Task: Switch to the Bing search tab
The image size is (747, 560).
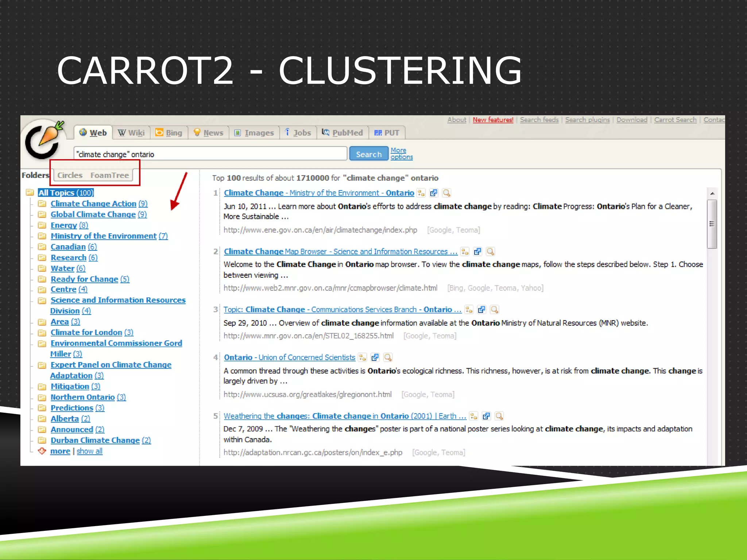Action: (x=169, y=133)
